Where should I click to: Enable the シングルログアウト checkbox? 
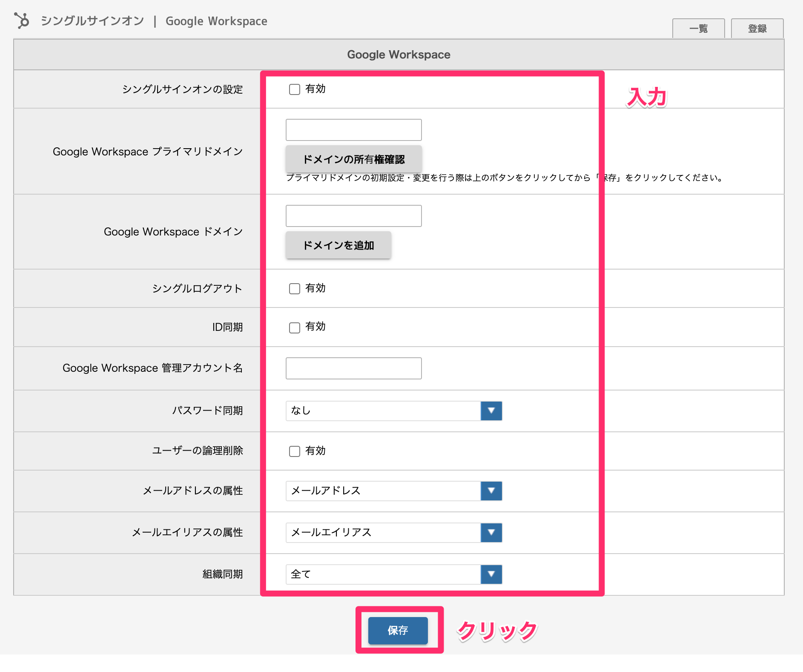(295, 289)
